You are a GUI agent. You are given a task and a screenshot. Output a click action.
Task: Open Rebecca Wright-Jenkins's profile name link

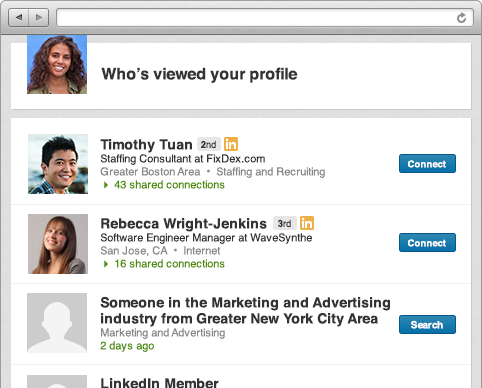[183, 223]
